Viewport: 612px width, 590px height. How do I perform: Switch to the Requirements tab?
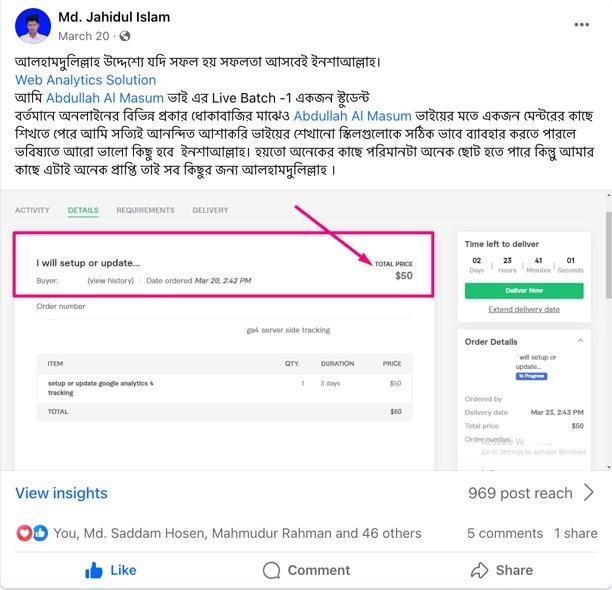coord(145,210)
